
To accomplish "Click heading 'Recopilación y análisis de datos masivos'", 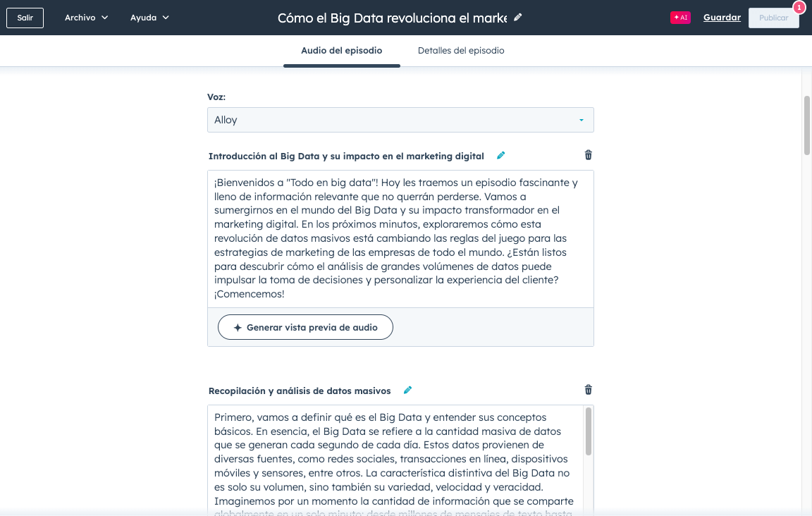I will [x=300, y=391].
